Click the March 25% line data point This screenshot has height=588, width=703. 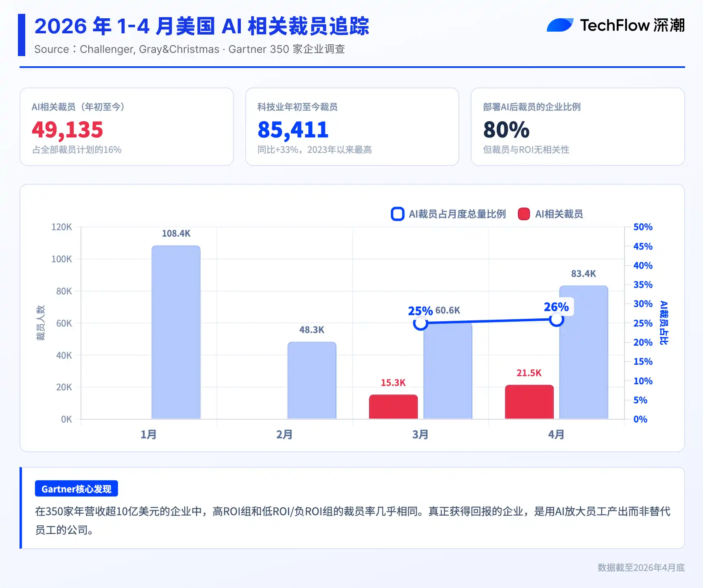point(420,323)
